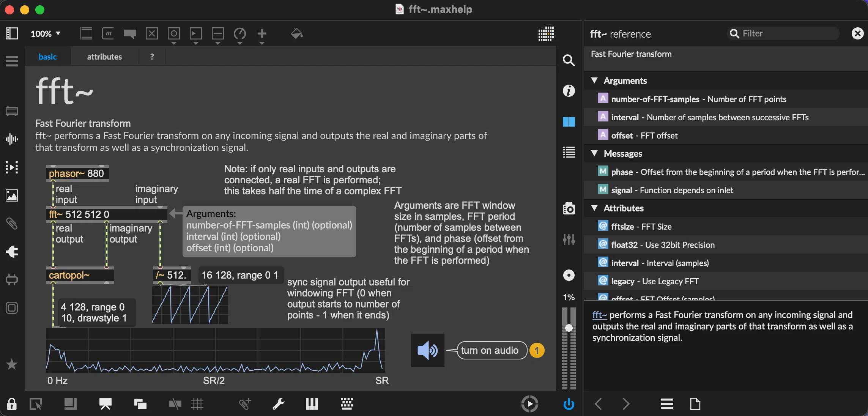Go back in reference navigation
868x416 pixels.
599,404
